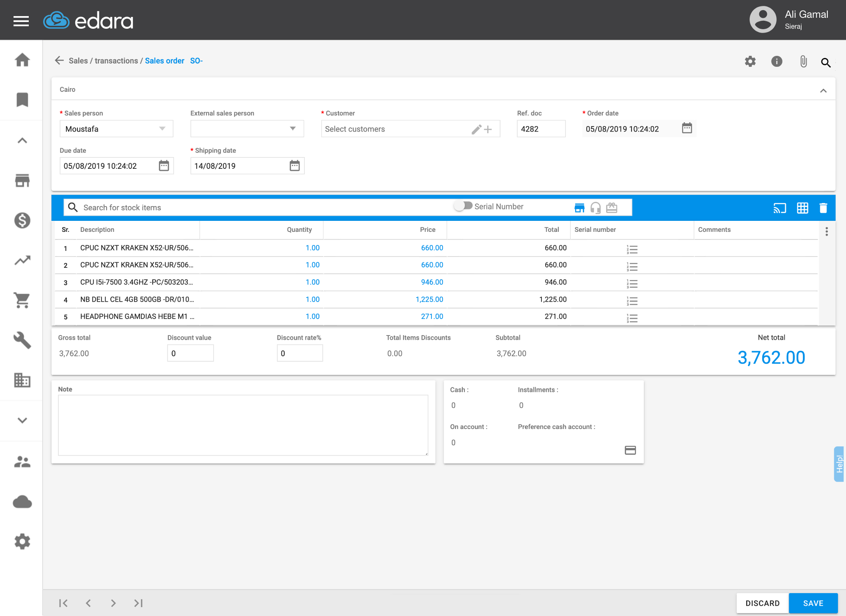Open the tools wrench icon in sidebar
The width and height of the screenshot is (846, 616).
pos(22,341)
